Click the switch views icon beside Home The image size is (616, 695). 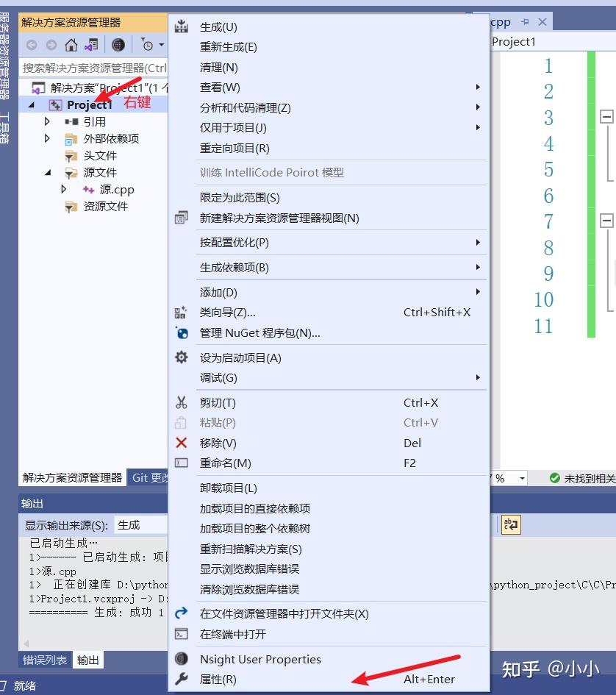pyautogui.click(x=91, y=45)
